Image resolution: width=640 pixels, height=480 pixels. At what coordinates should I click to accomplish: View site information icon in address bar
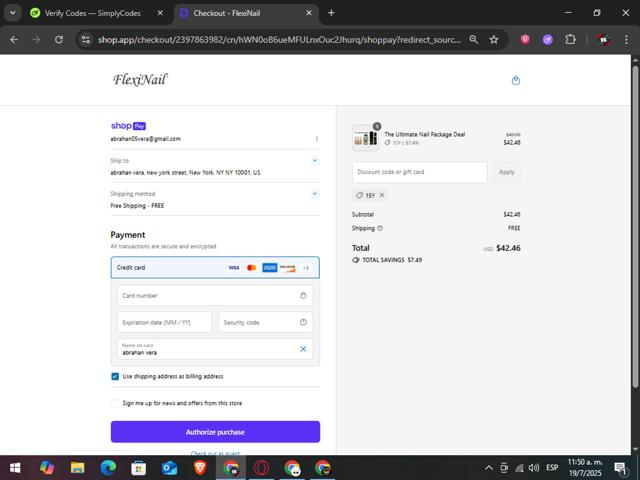pos(86,40)
